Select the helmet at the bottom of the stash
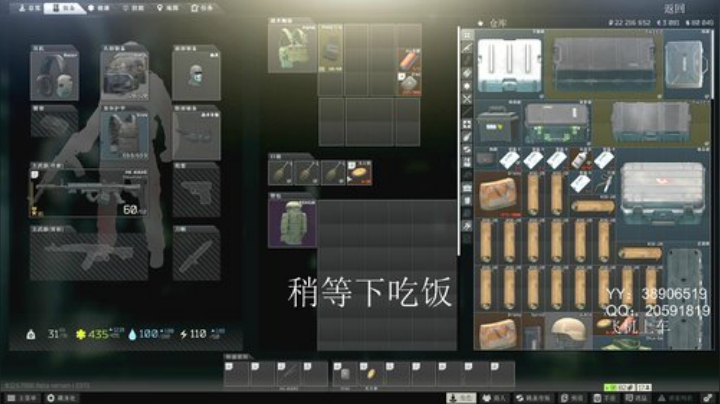 [568, 331]
